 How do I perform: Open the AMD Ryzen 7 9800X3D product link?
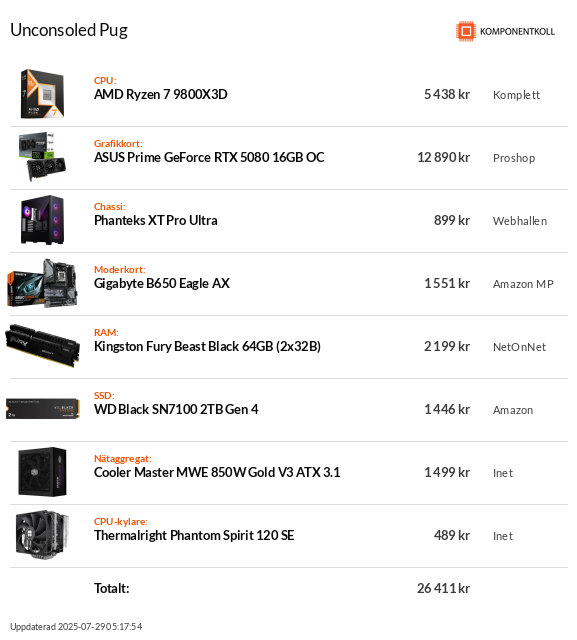click(x=161, y=94)
